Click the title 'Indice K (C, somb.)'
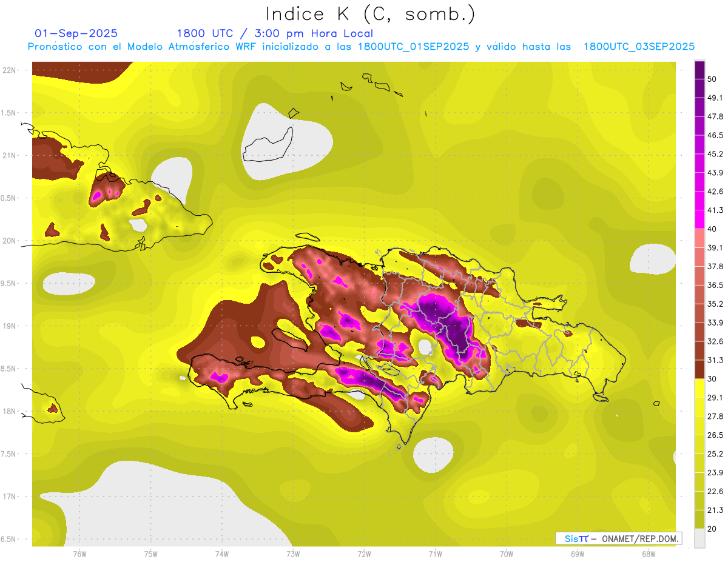Screen dimensions: 728x562 371,15
